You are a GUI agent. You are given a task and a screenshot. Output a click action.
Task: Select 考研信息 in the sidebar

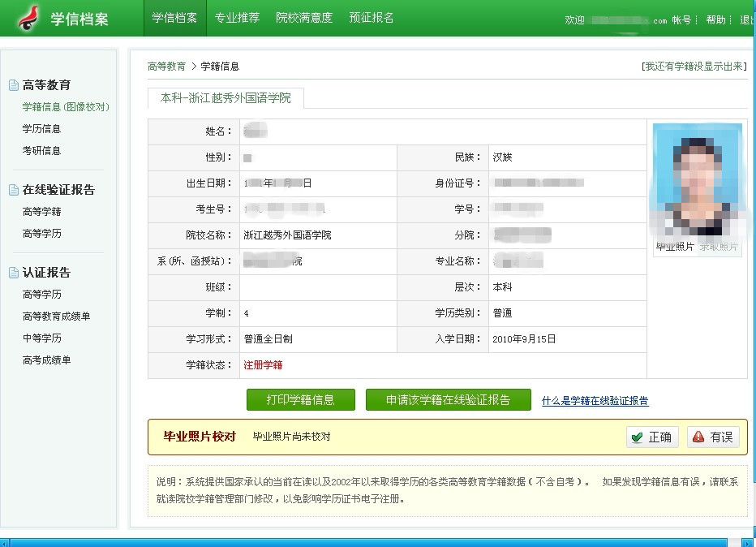click(x=41, y=151)
